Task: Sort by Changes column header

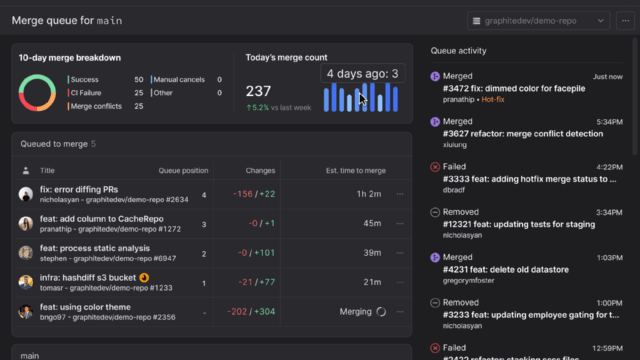Action: pos(260,171)
